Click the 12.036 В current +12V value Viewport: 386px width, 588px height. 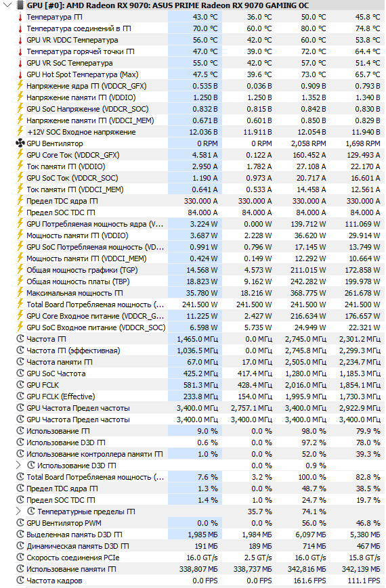[x=203, y=132]
